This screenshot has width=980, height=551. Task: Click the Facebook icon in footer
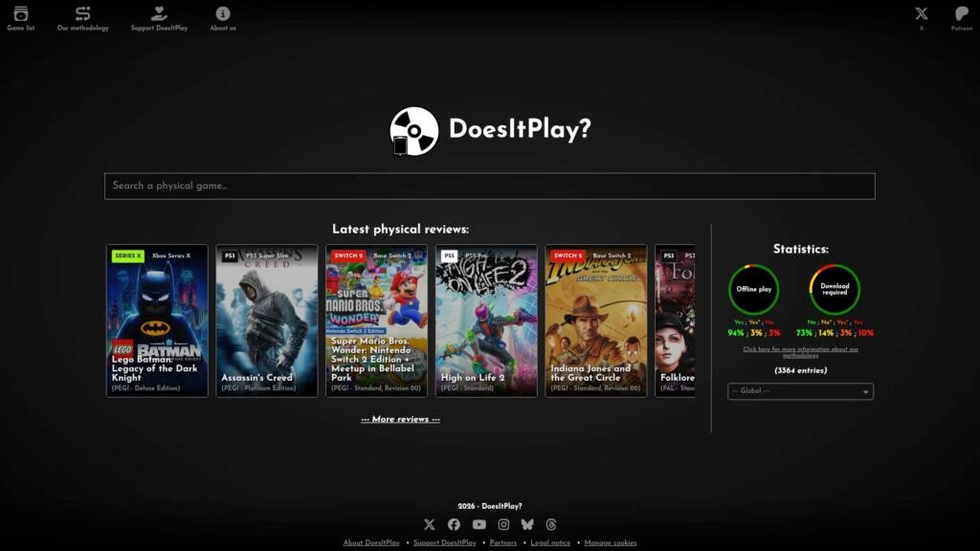click(x=454, y=525)
